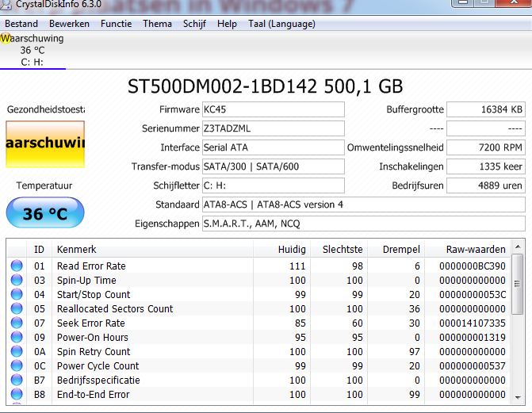Click the Read Error Rate status orb

(x=17, y=266)
